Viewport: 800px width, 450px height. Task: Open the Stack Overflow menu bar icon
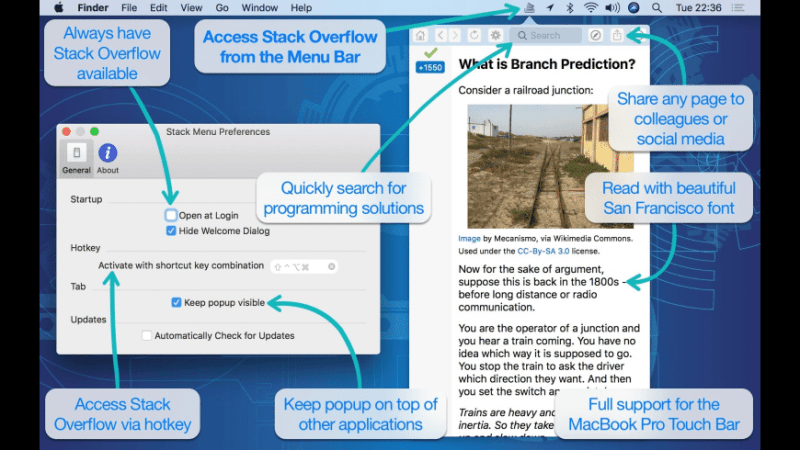pos(530,8)
